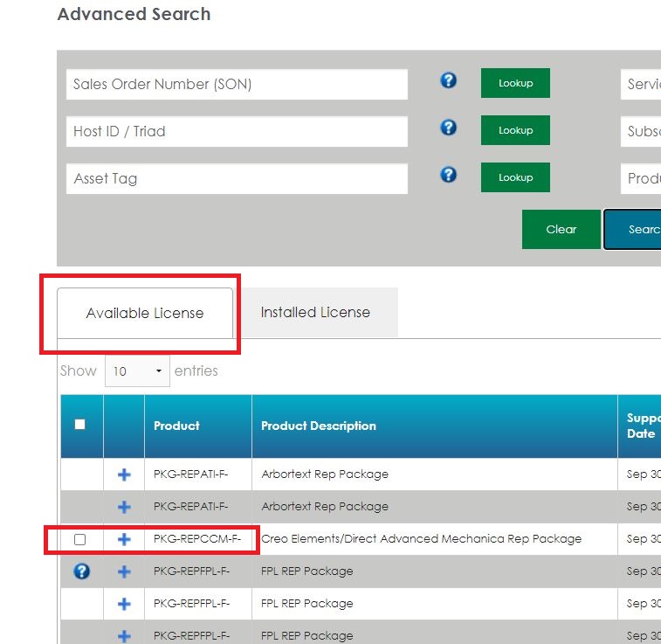Select Creo Elements/Direct Advanced Mechanica Rep Package text
The width and height of the screenshot is (661, 644).
tap(421, 539)
